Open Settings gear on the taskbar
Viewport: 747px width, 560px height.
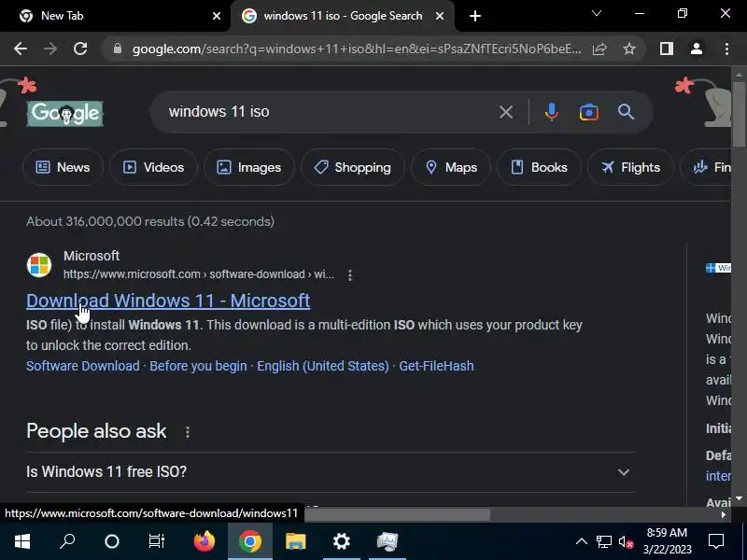pyautogui.click(x=342, y=541)
